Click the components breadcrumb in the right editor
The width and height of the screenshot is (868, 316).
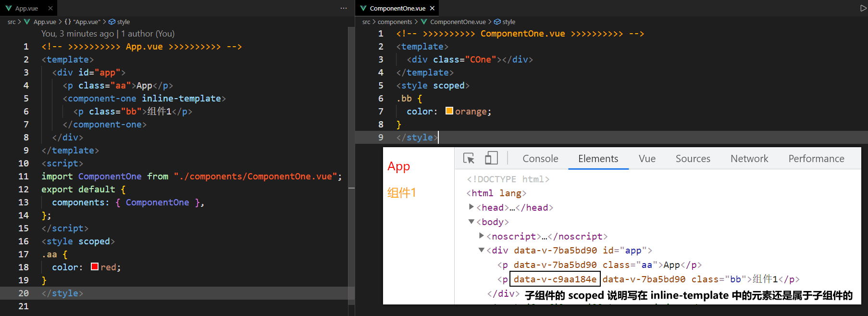coord(395,22)
